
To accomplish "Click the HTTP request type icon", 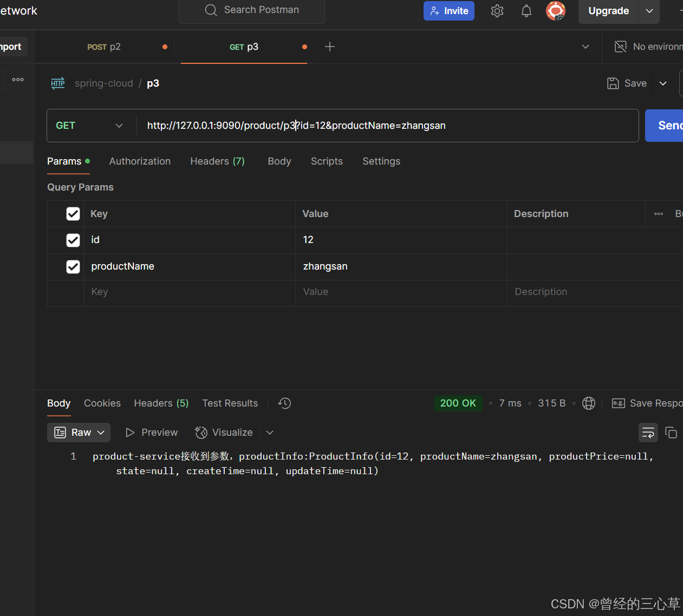I will point(58,83).
